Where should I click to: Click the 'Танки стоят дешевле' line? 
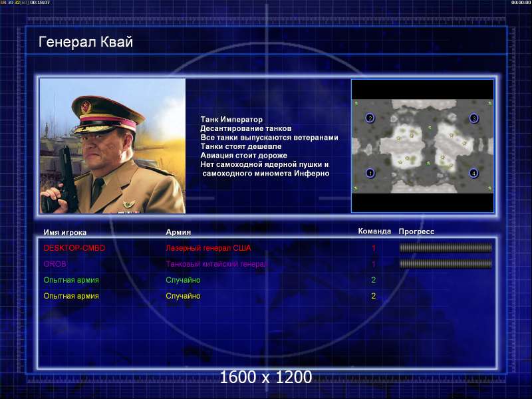click(x=241, y=146)
